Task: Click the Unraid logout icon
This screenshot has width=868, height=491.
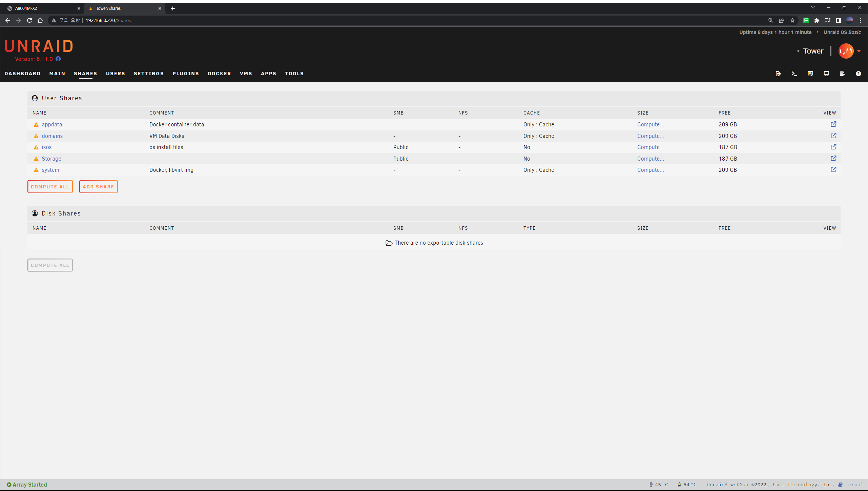Action: [x=778, y=74]
